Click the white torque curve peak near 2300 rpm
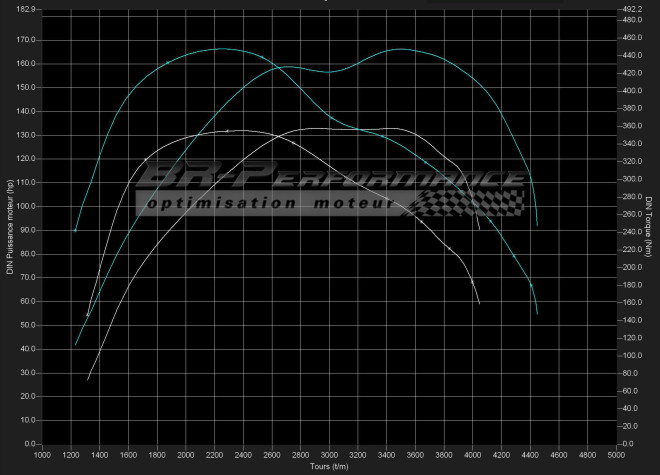The image size is (660, 475). tap(232, 131)
